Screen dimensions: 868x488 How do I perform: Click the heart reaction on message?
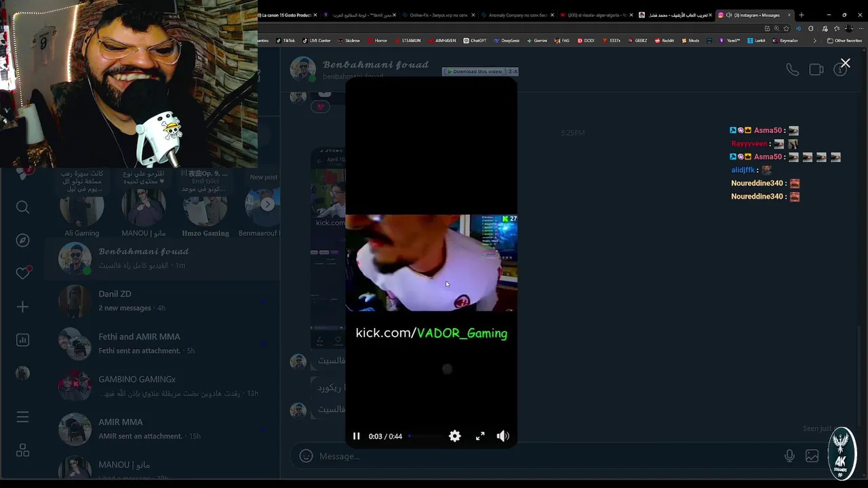[320, 106]
